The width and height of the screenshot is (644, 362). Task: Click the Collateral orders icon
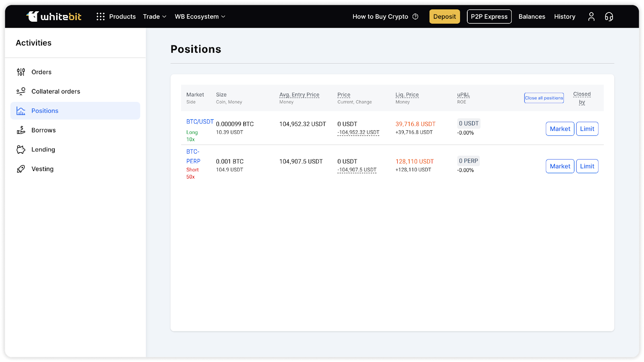(21, 91)
